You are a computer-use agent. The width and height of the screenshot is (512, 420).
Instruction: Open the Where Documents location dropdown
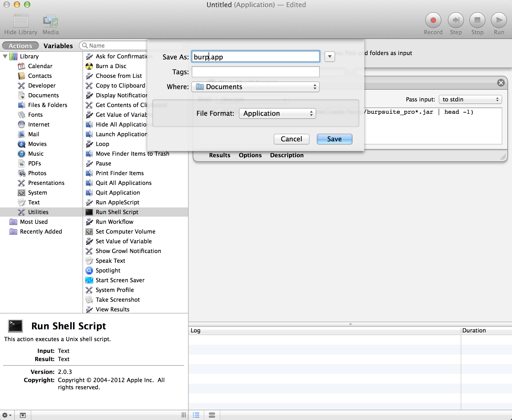255,87
